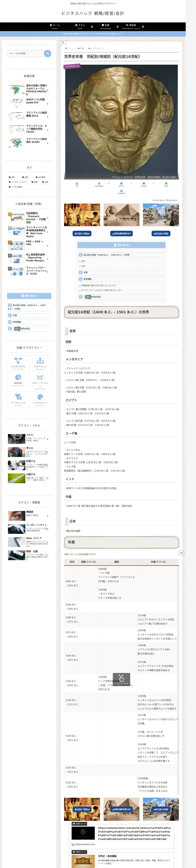Viewport: 196px width, 868px height.
Task: Open the Egyptian painting thumbnail above 紀元前17世紀 button
Action: coord(82,215)
